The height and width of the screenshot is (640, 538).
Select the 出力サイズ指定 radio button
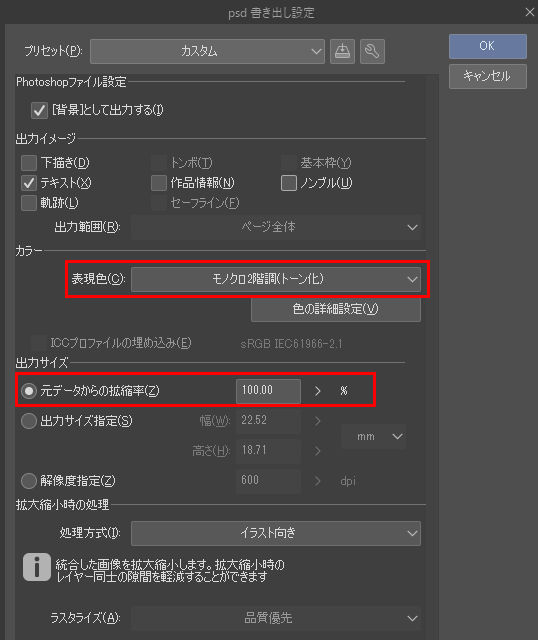(29, 421)
